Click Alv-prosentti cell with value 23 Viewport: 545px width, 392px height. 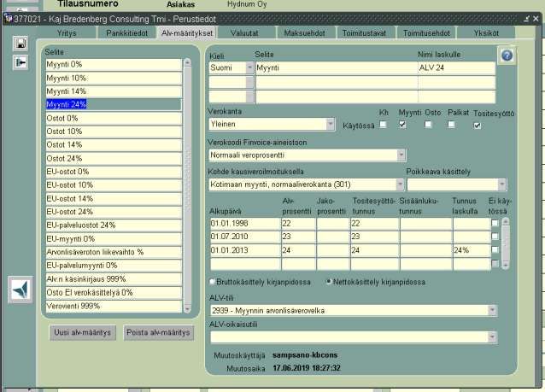click(298, 237)
